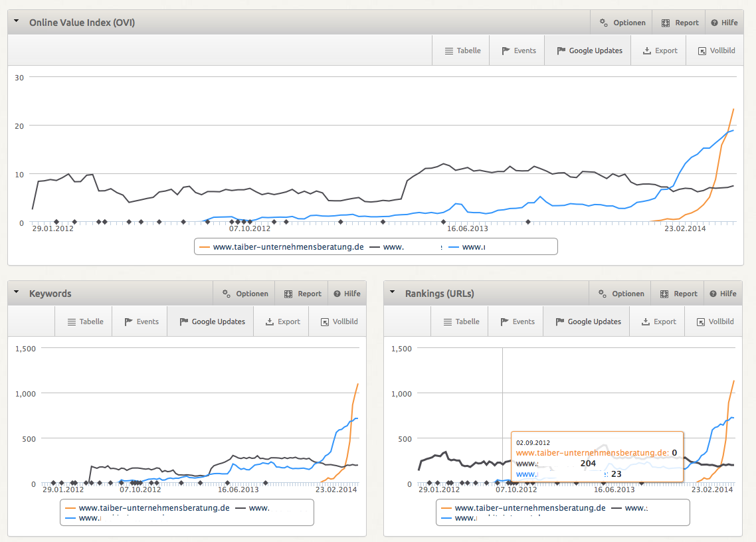756x542 pixels.
Task: Click the tooltip date 02.09.2012
Action: [x=533, y=442]
